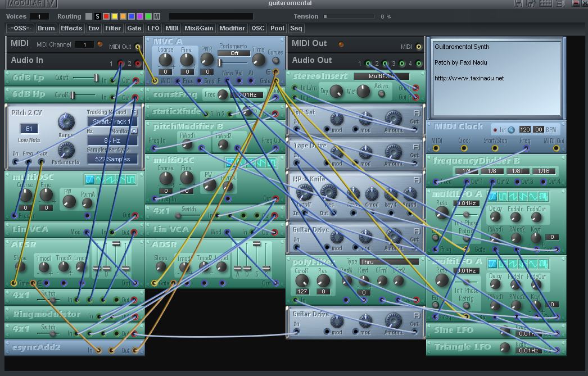This screenshot has height=376, width=588.
Task: Select sample-and-hold wave on multiLFO A under frequencyDivider
Action: point(543,196)
